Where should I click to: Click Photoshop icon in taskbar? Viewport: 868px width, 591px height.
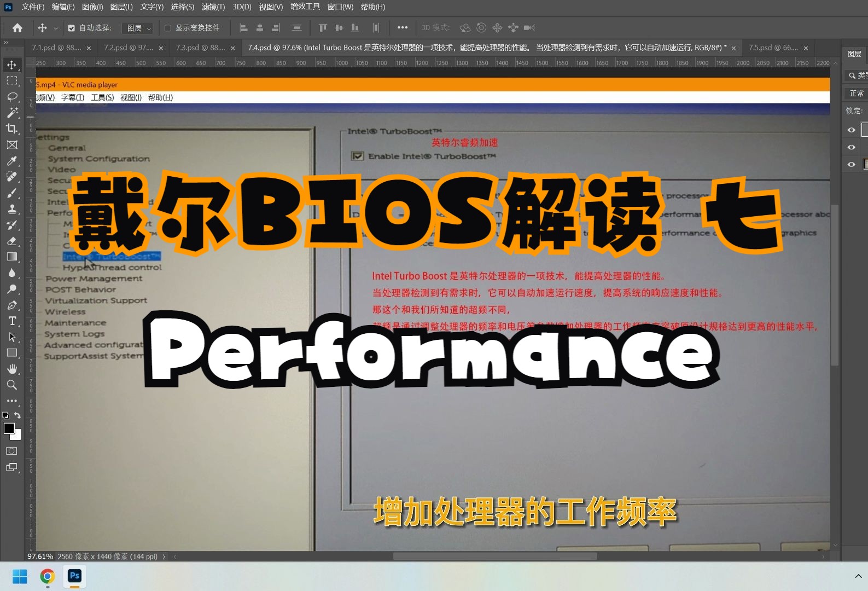(x=74, y=576)
